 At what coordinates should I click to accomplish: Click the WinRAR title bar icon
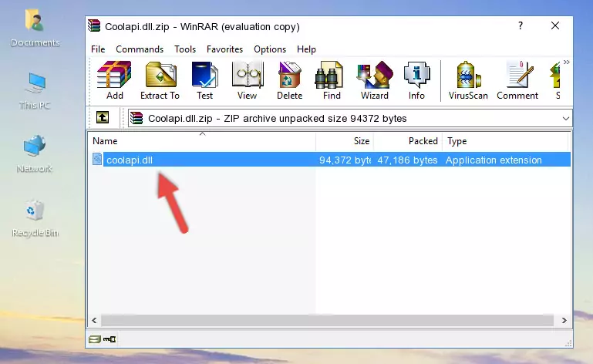[x=94, y=25]
